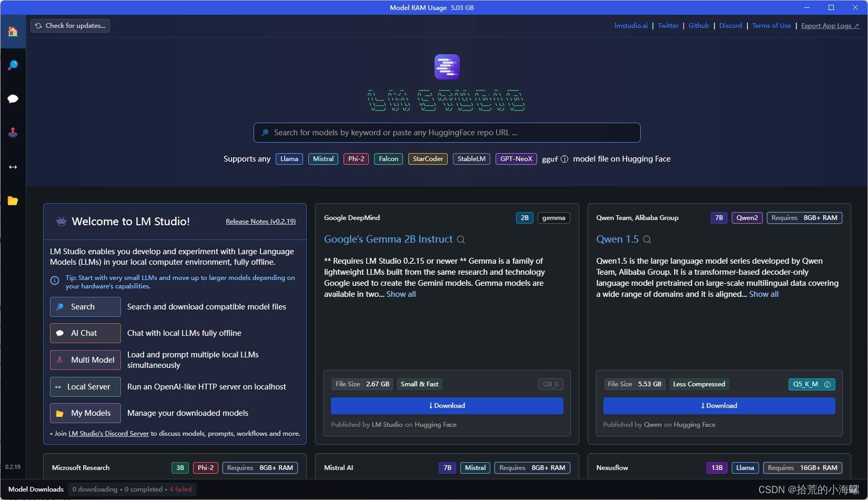Image resolution: width=868 pixels, height=500 pixels.
Task: Click the 'Less Compressed' label
Action: pyautogui.click(x=699, y=384)
